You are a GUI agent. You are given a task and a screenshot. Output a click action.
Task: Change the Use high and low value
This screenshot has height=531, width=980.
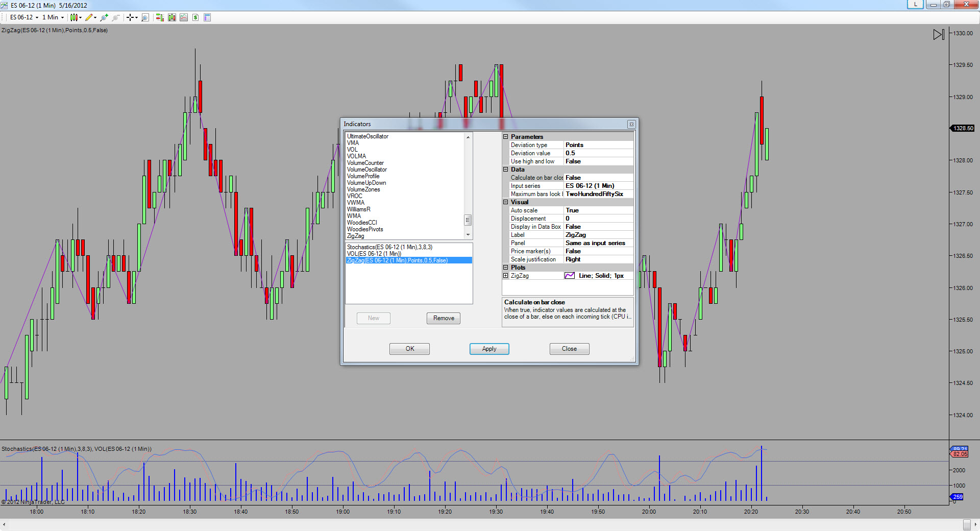[x=598, y=161]
